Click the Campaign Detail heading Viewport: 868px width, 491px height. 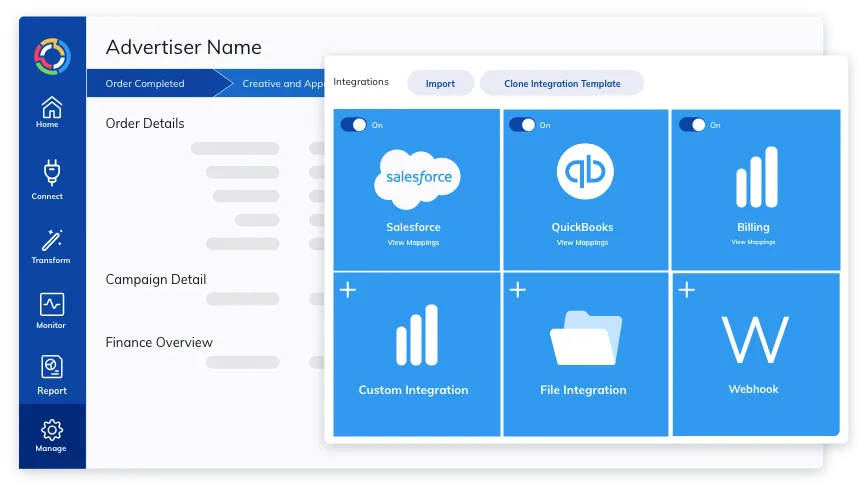[x=156, y=280]
